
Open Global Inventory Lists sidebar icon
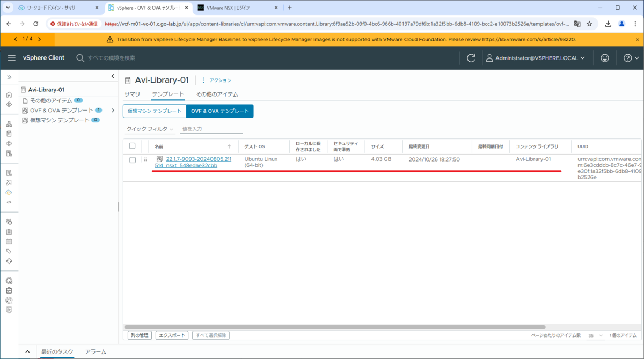(9, 153)
